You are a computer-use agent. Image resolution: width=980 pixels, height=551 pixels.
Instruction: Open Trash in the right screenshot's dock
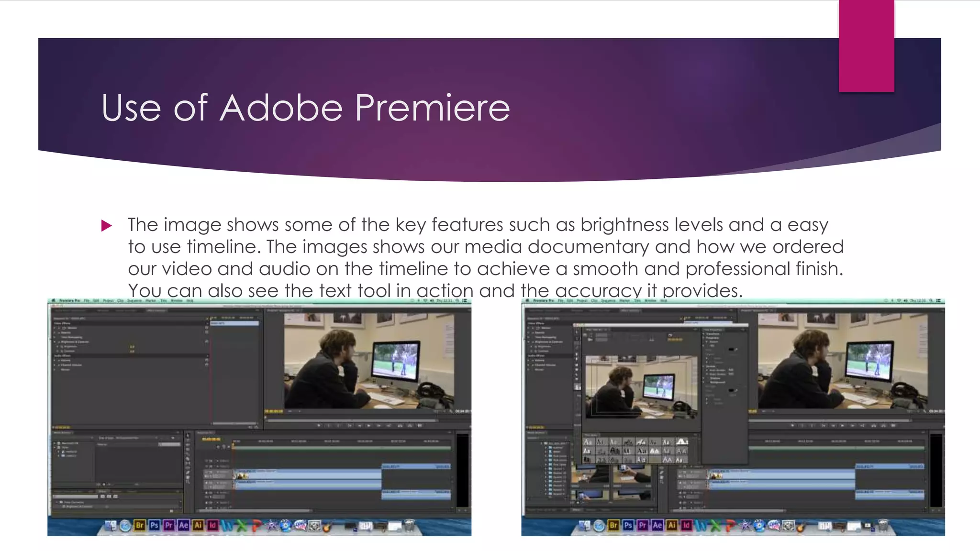click(883, 526)
